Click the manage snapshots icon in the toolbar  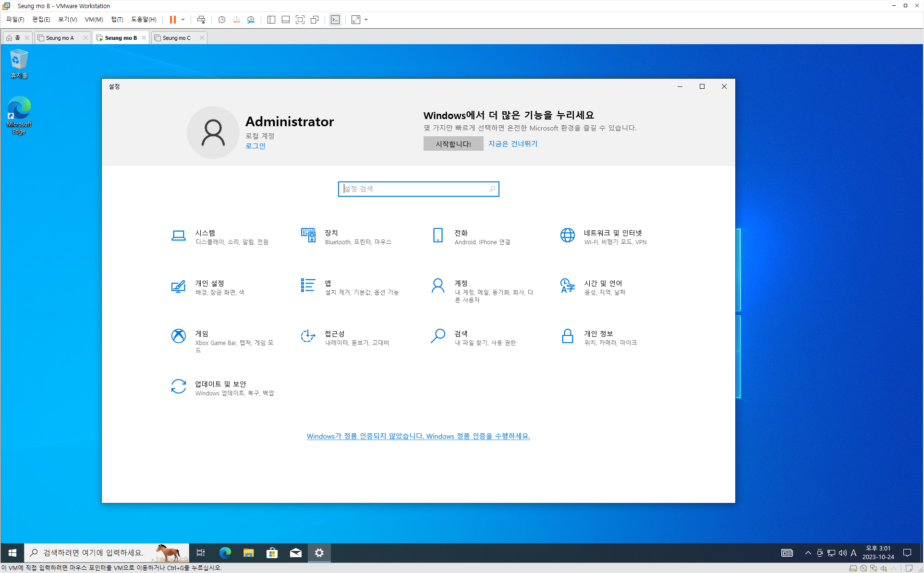click(x=251, y=20)
